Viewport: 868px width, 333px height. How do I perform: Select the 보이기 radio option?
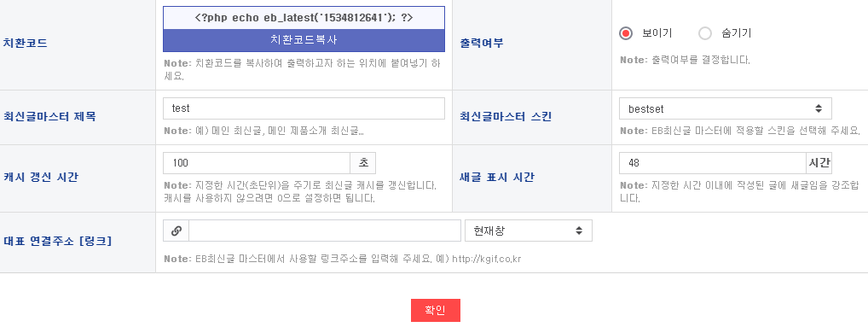tap(626, 33)
